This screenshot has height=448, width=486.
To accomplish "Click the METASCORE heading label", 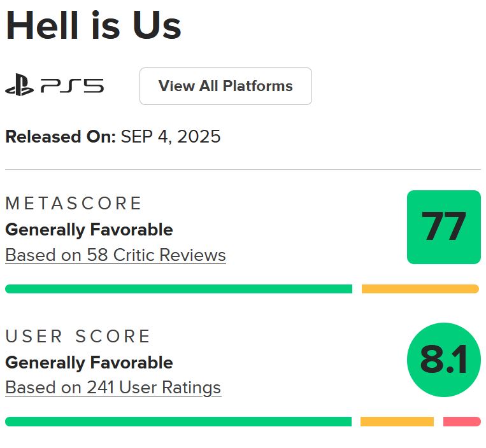I will click(73, 204).
